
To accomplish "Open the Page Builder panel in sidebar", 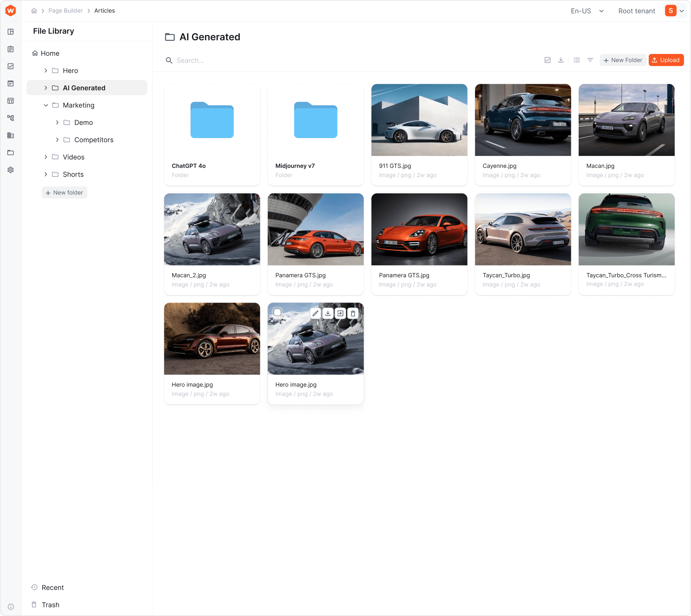I will [11, 32].
